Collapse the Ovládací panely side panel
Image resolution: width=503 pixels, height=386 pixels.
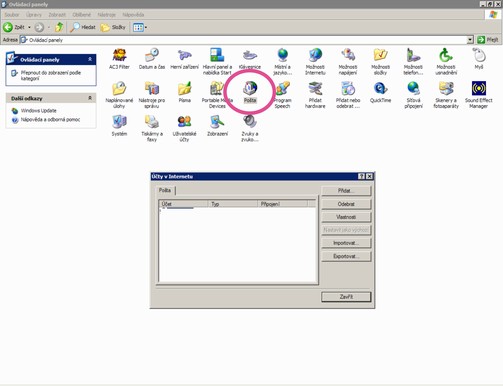point(90,59)
